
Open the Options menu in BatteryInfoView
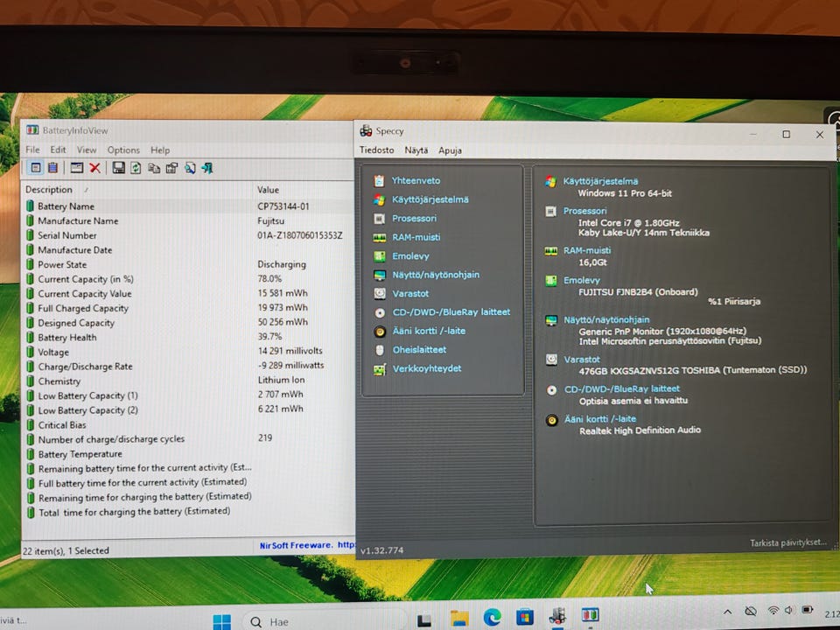123,150
